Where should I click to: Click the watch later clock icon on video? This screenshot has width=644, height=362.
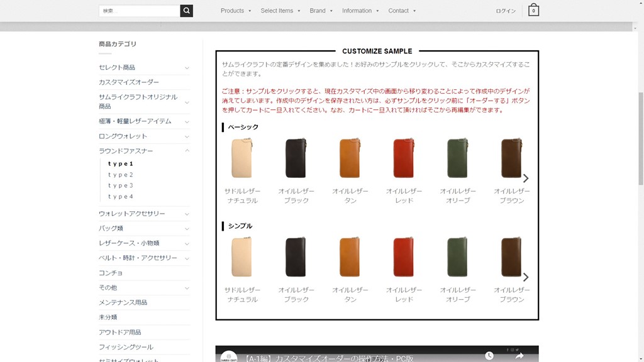(490, 356)
